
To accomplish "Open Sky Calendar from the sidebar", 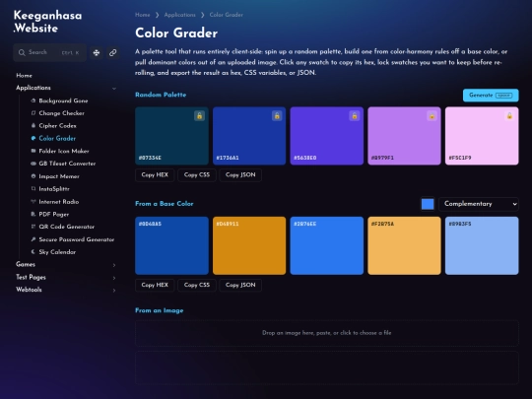I will tap(57, 252).
